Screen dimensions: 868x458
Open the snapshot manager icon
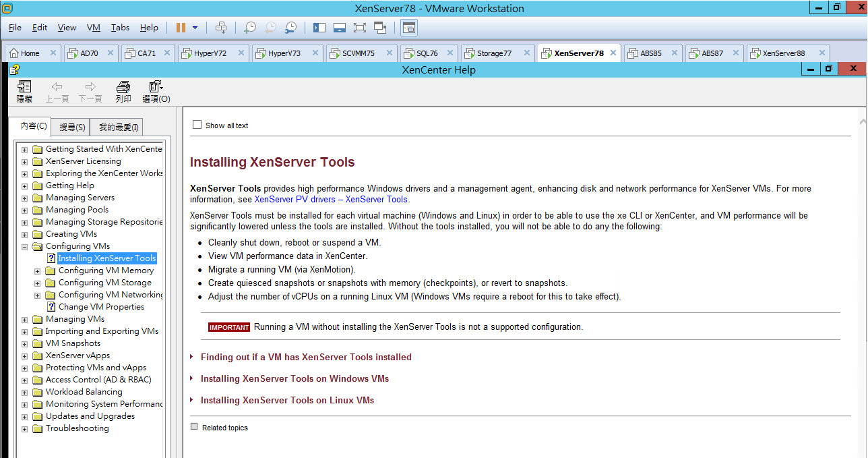pyautogui.click(x=290, y=28)
